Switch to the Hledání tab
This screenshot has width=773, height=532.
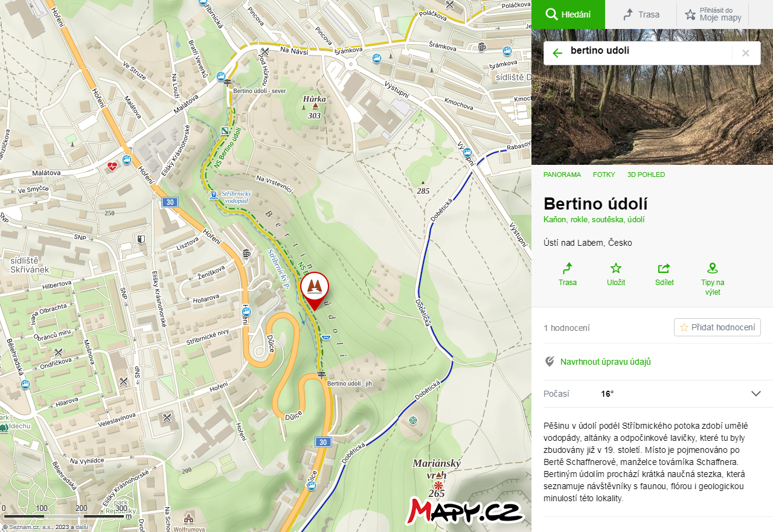click(x=568, y=14)
